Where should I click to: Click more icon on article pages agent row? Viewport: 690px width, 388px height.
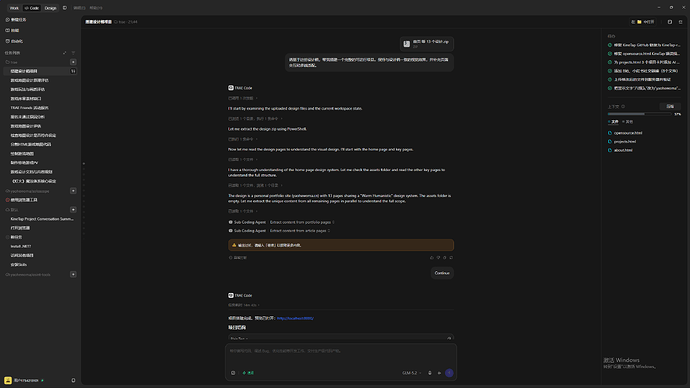pyautogui.click(x=329, y=231)
